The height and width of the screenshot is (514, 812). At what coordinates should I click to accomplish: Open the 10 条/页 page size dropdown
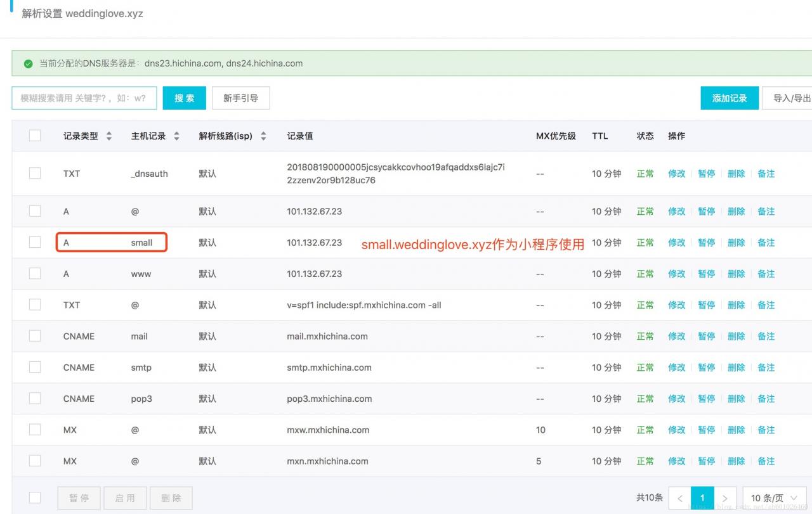pos(775,498)
